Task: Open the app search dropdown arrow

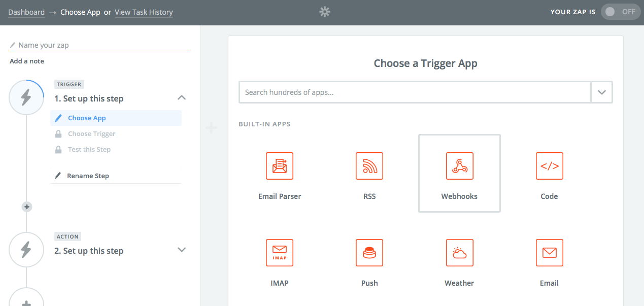Action: (602, 92)
